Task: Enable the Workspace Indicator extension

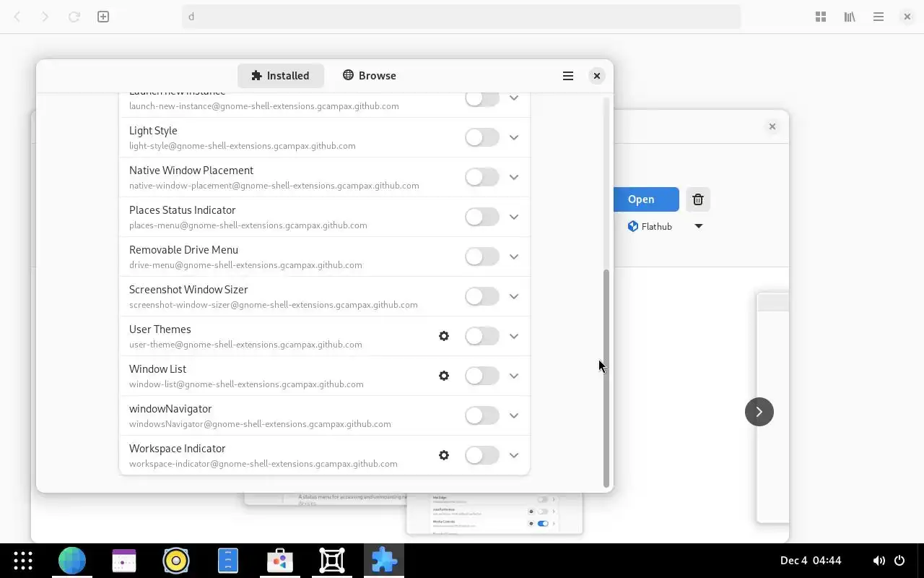Action: [482, 455]
